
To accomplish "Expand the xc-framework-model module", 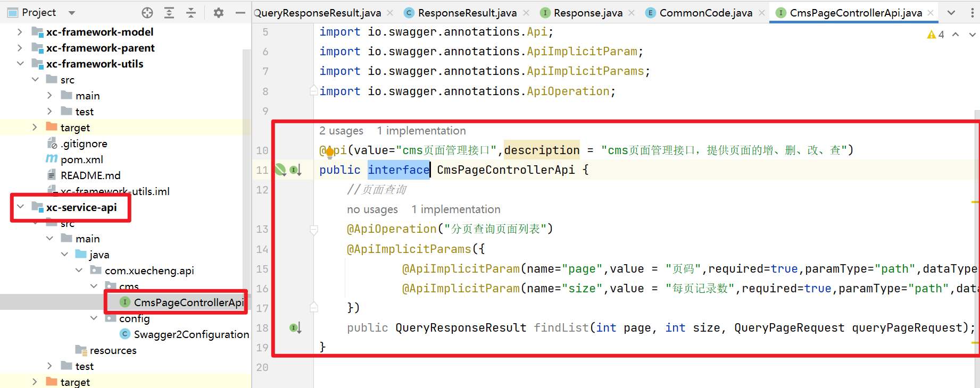I will click(20, 32).
